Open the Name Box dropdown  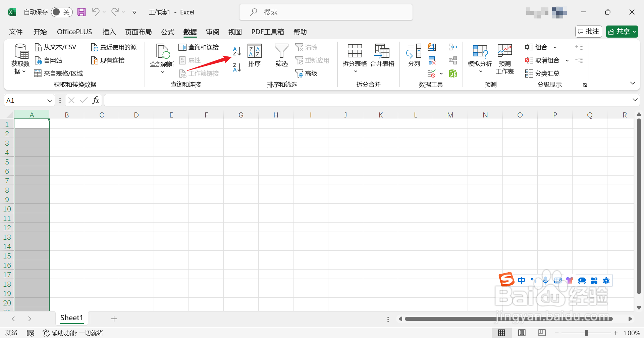coord(49,100)
